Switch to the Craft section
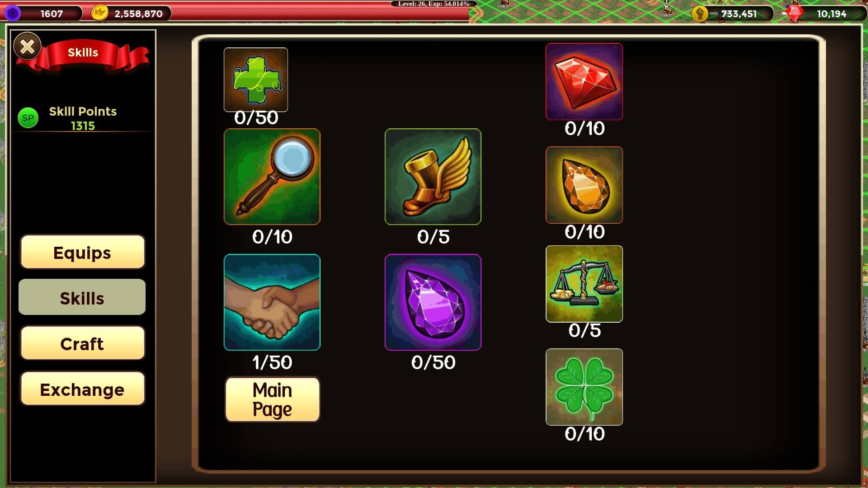 82,343
